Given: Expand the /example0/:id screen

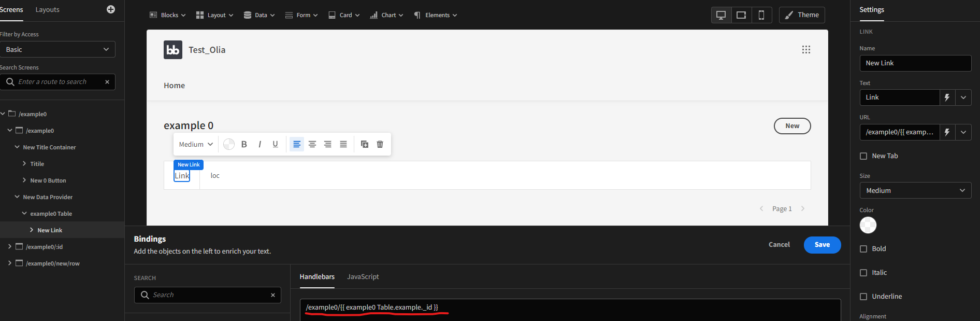Looking at the screenshot, I should click(10, 247).
